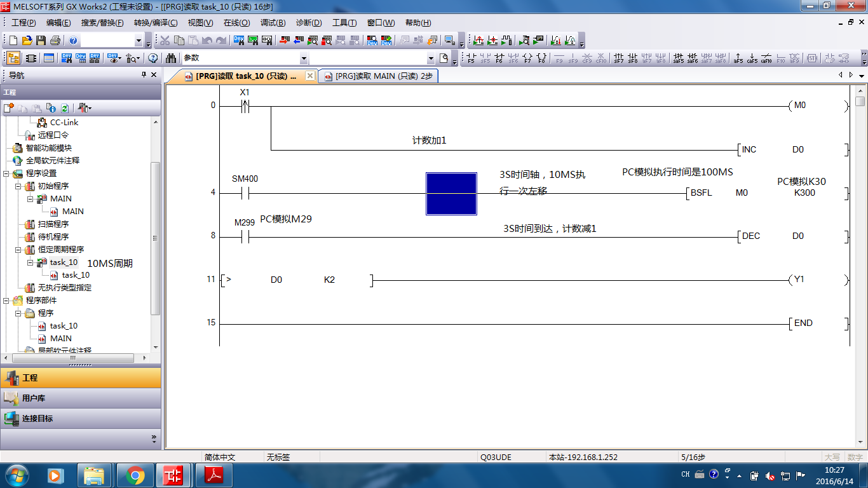Click the Copy icon in toolbar
This screenshot has height=488, width=868.
tap(179, 41)
